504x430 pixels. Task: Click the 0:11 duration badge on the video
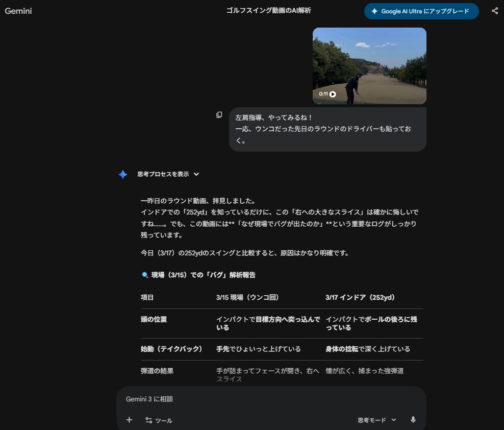click(x=325, y=94)
